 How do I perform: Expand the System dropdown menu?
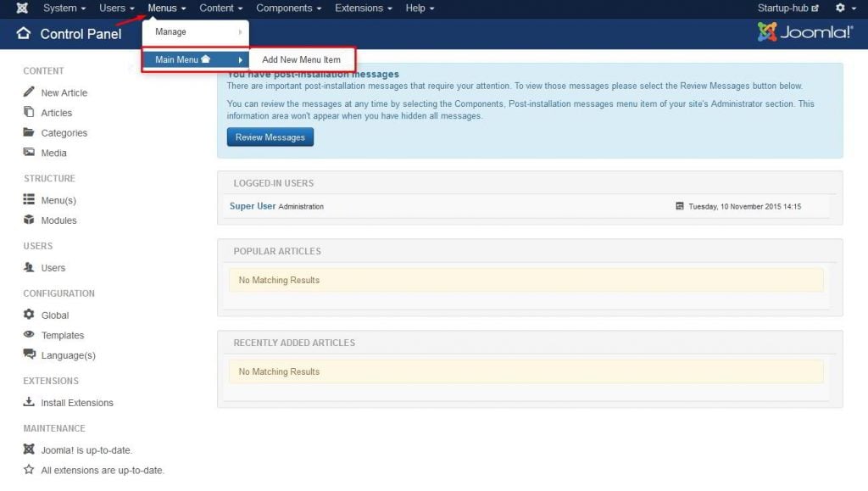[x=64, y=8]
